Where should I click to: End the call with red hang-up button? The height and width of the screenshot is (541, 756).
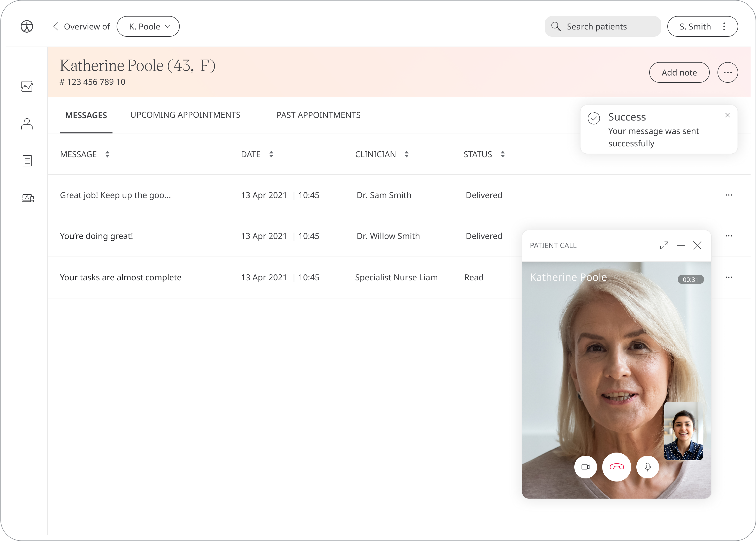click(616, 467)
